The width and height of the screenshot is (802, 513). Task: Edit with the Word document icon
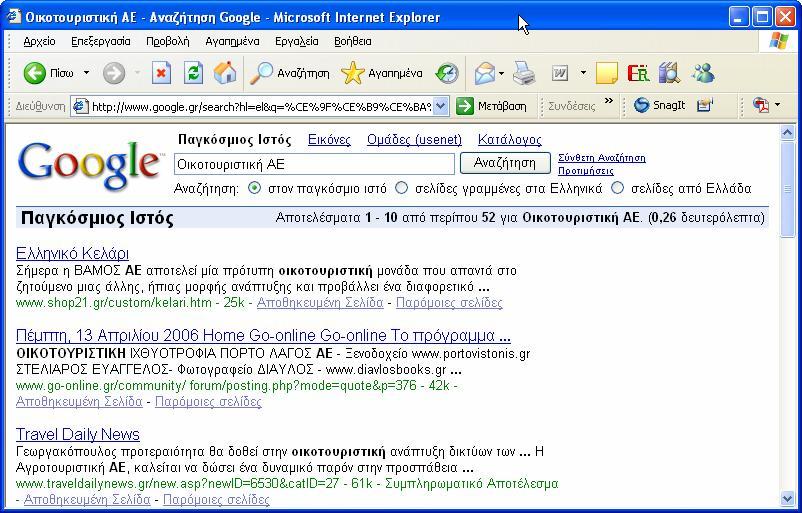560,74
